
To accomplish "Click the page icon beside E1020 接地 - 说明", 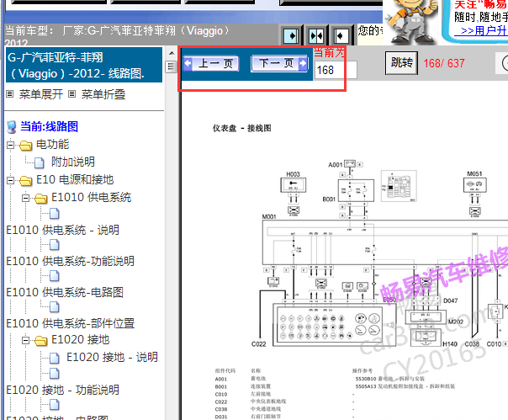I will [x=55, y=358].
